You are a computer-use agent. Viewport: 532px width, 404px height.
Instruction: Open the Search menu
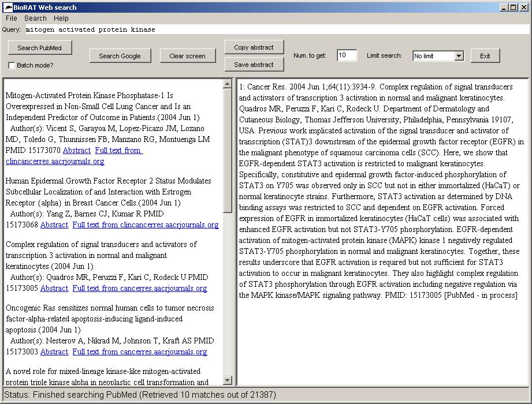[35, 18]
